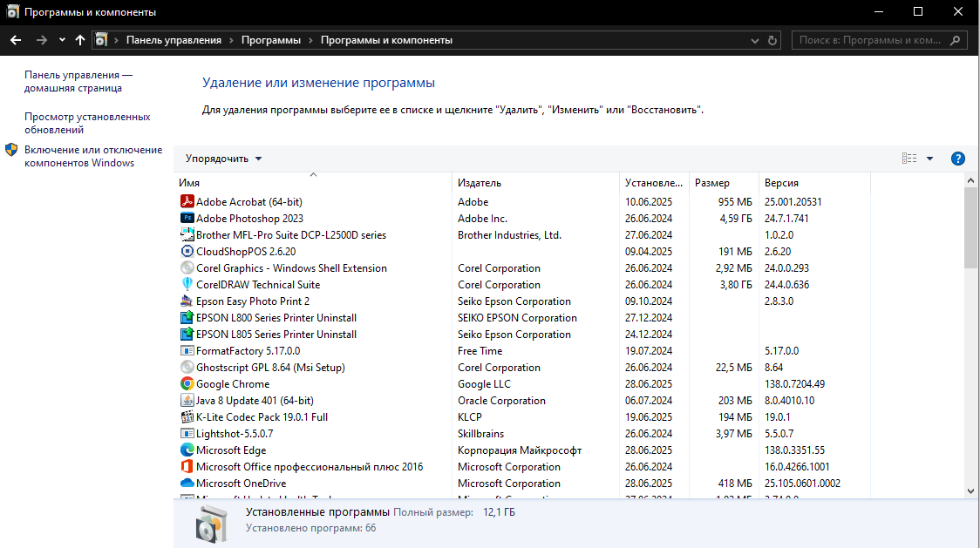This screenshot has width=980, height=548.
Task: Click Программы и компоненты breadcrumb
Action: click(x=386, y=40)
